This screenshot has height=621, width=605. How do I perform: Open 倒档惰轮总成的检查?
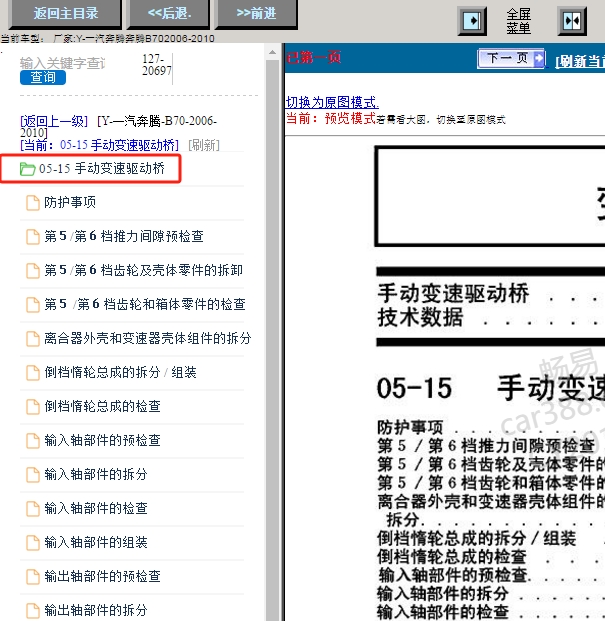tap(103, 406)
